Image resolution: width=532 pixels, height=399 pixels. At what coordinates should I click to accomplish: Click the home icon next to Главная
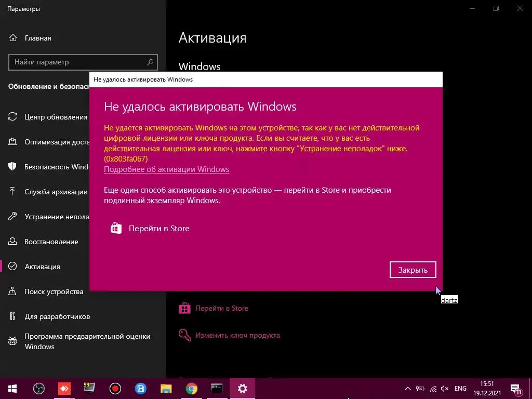point(12,37)
